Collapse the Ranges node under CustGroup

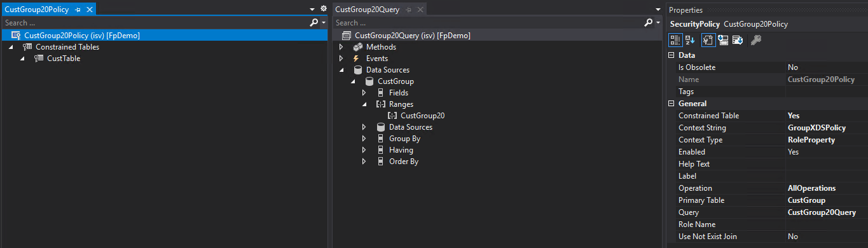tap(364, 104)
